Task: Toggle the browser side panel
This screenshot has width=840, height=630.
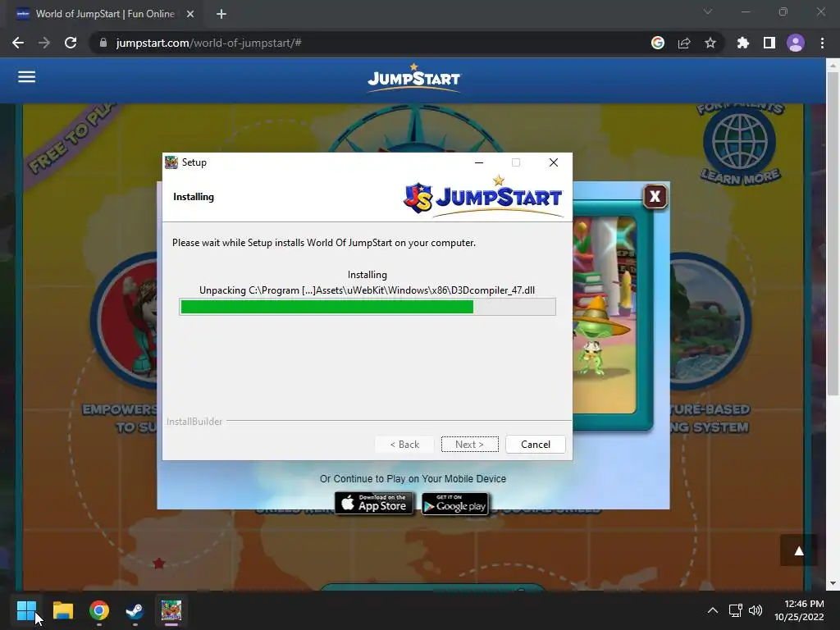Action: tap(769, 43)
